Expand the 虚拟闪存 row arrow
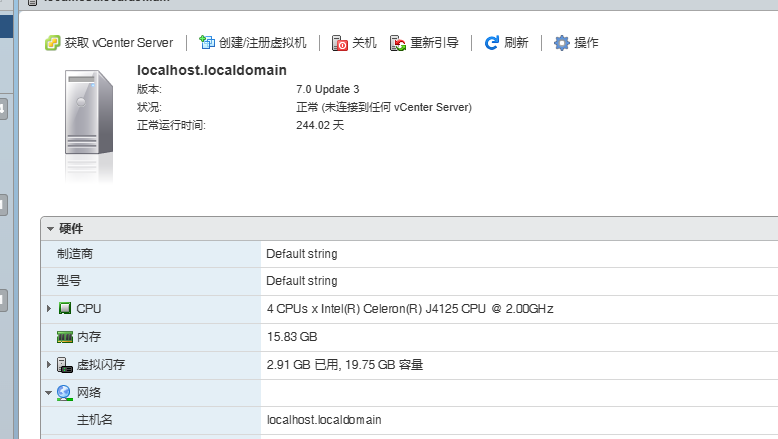This screenshot has height=439, width=778. tap(49, 365)
